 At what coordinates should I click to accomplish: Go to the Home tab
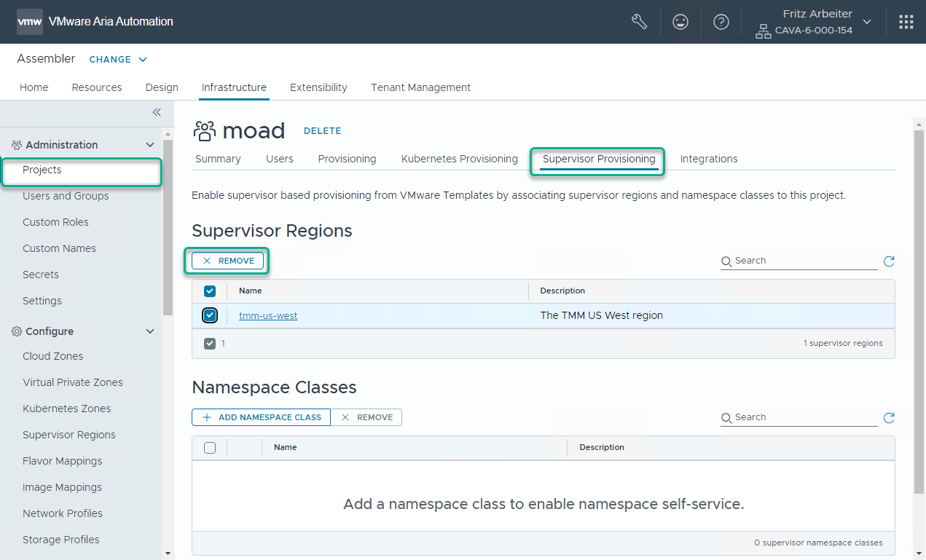tap(34, 87)
